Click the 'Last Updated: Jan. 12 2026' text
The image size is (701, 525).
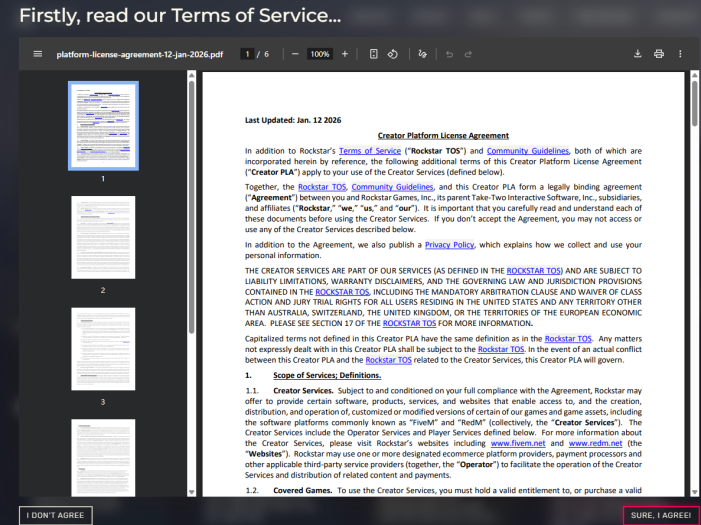click(x=293, y=120)
